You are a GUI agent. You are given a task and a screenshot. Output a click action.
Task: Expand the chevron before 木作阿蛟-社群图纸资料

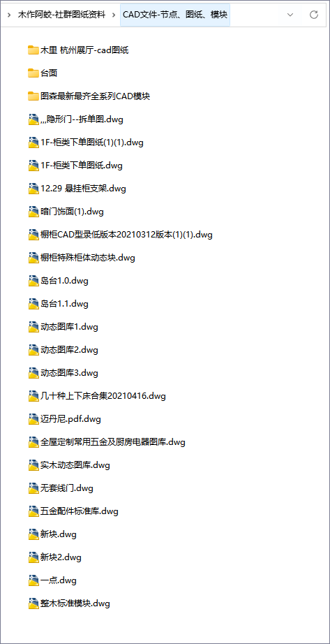(9, 15)
